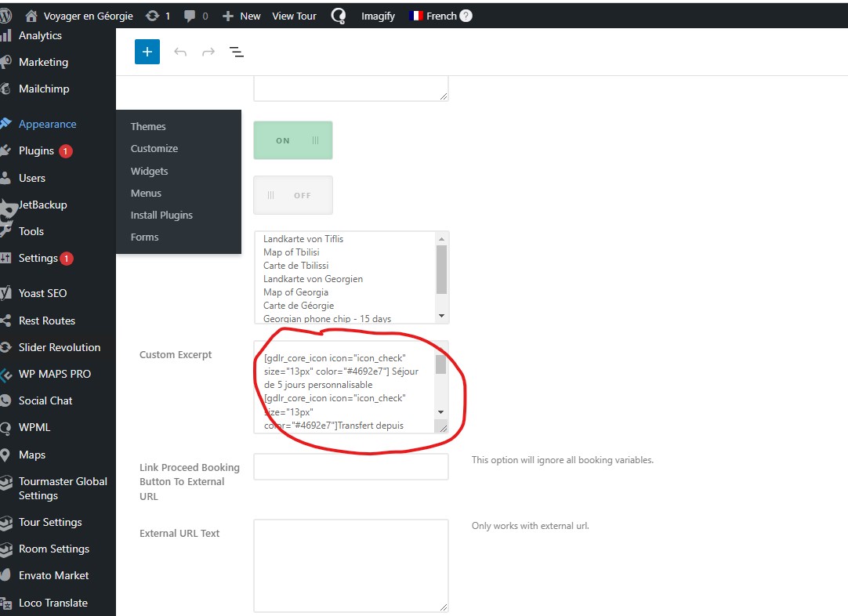Select Menus in Appearance submenu

point(146,194)
